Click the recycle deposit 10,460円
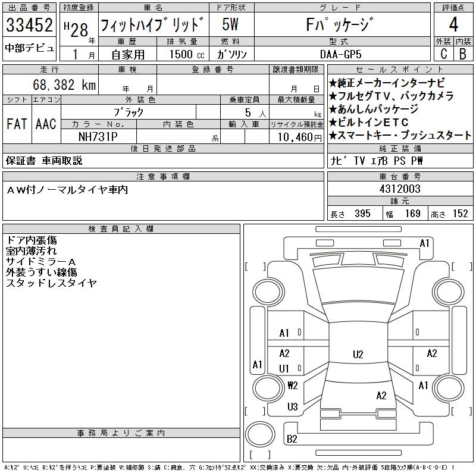Viewport: 476px width, 476px height. [300, 137]
